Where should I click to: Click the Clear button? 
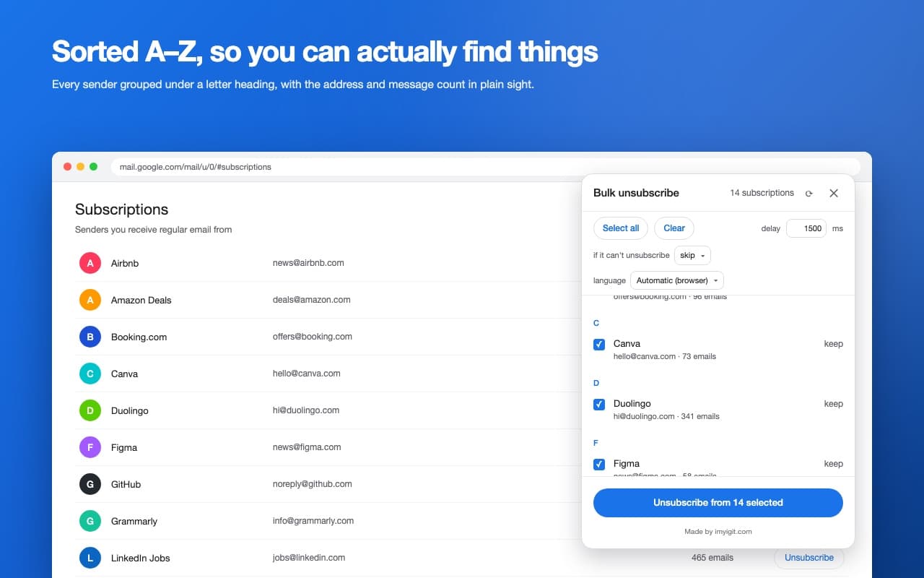(x=674, y=228)
